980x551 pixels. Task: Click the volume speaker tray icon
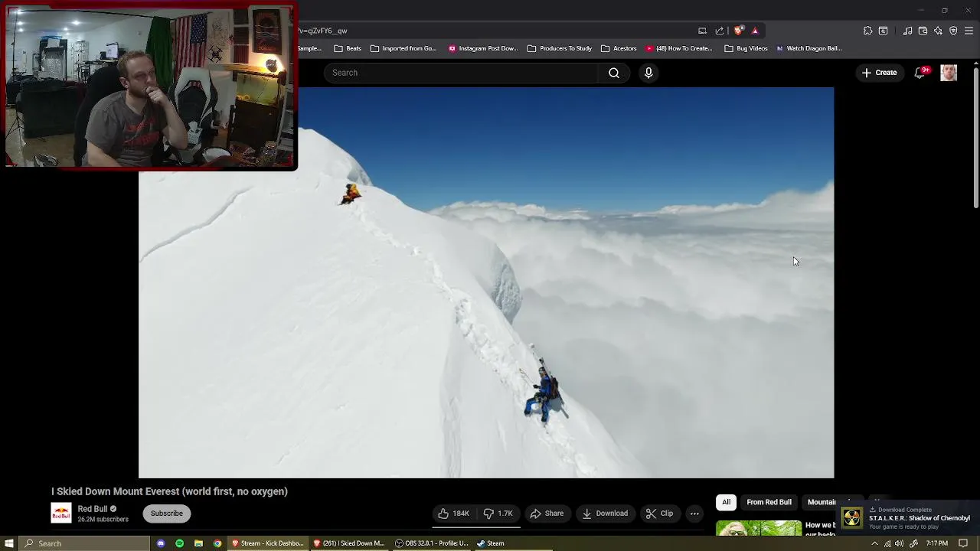point(900,543)
